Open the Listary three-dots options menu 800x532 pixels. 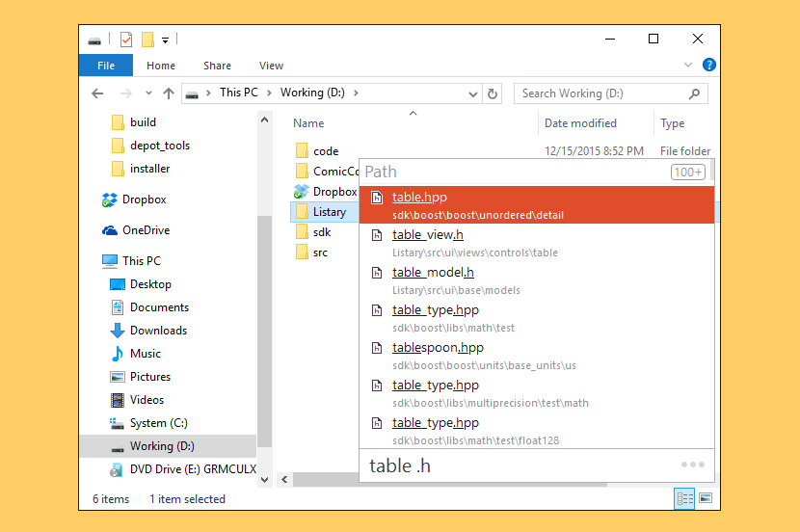pyautogui.click(x=693, y=465)
